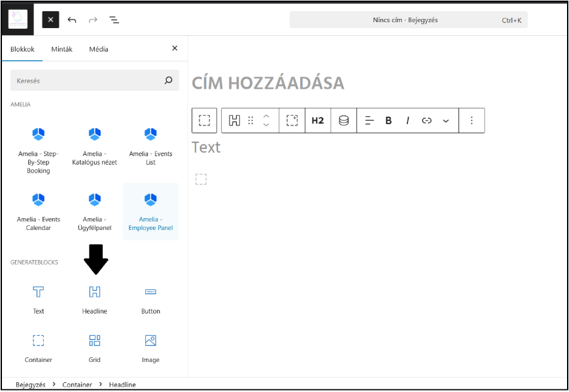Insert the GenerateBlocks Text block
The width and height of the screenshot is (569, 392).
[39, 298]
